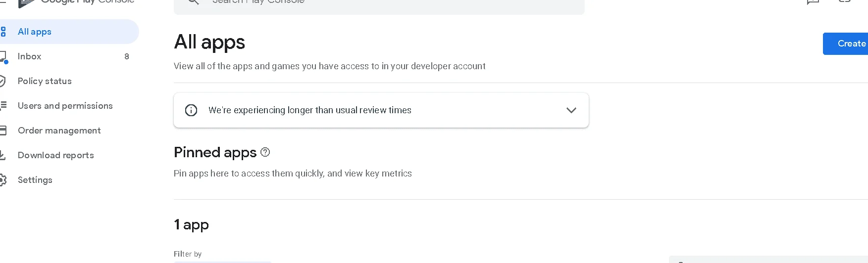Screen dimensions: 868x263
Task: Click the magnifier icon in search bar
Action: coord(194,2)
